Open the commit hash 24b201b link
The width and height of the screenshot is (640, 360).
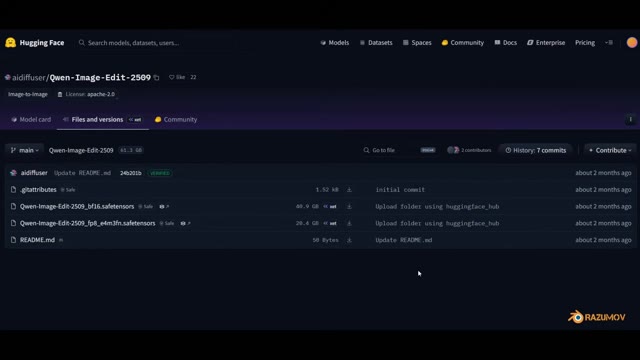coord(131,173)
